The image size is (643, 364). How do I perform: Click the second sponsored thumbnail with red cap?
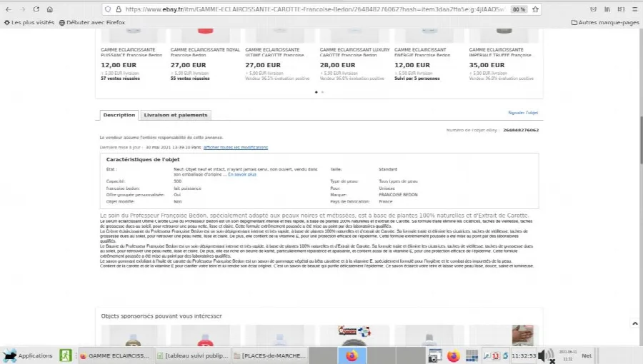pyautogui.click(x=206, y=335)
